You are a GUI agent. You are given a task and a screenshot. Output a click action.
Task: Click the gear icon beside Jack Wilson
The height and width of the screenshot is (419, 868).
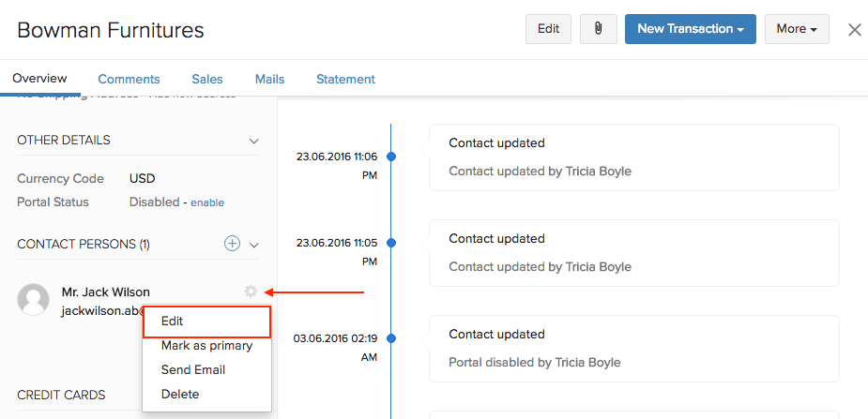[x=251, y=292]
